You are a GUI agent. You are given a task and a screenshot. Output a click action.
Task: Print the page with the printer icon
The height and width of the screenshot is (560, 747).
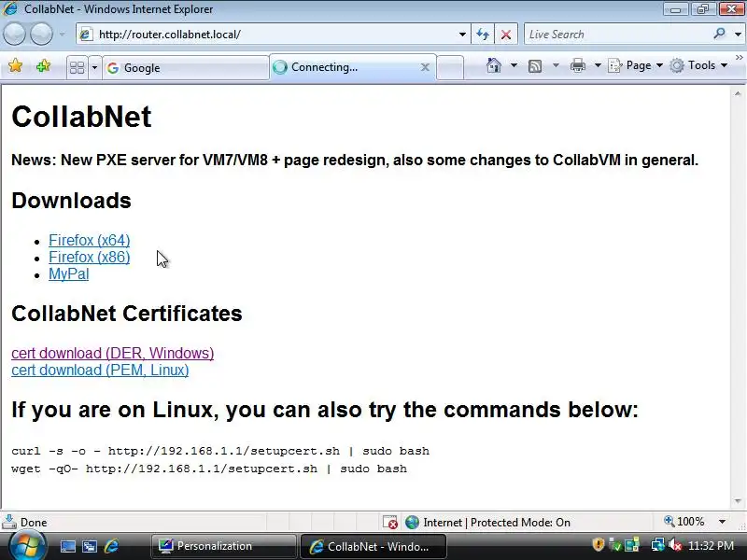[577, 65]
